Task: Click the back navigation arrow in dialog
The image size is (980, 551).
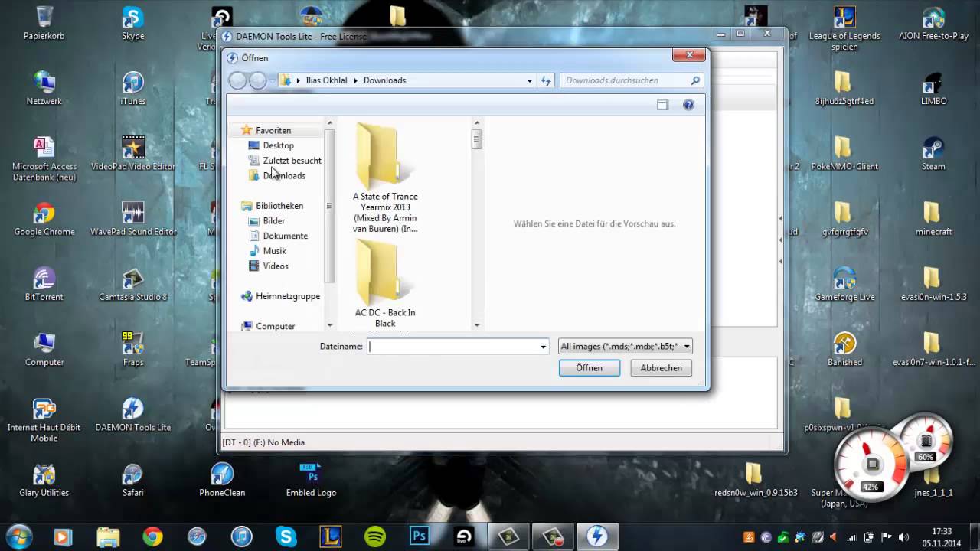Action: (238, 80)
